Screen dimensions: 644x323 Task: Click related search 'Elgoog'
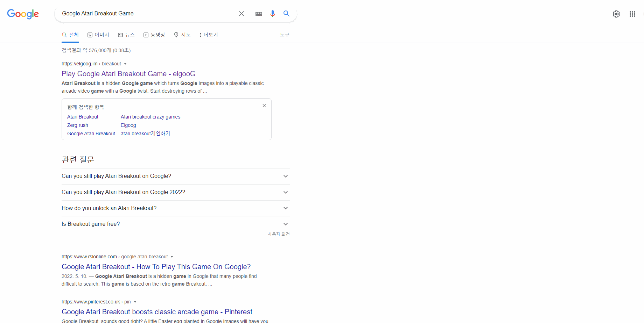coord(128,125)
